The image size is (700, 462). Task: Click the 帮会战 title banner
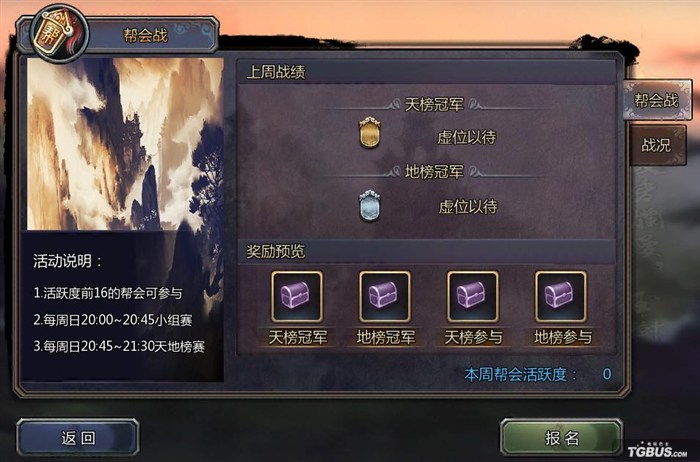(146, 35)
